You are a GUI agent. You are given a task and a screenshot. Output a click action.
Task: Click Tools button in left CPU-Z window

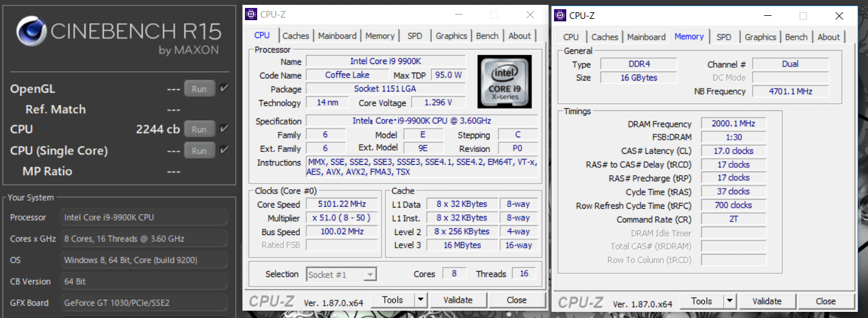[392, 300]
